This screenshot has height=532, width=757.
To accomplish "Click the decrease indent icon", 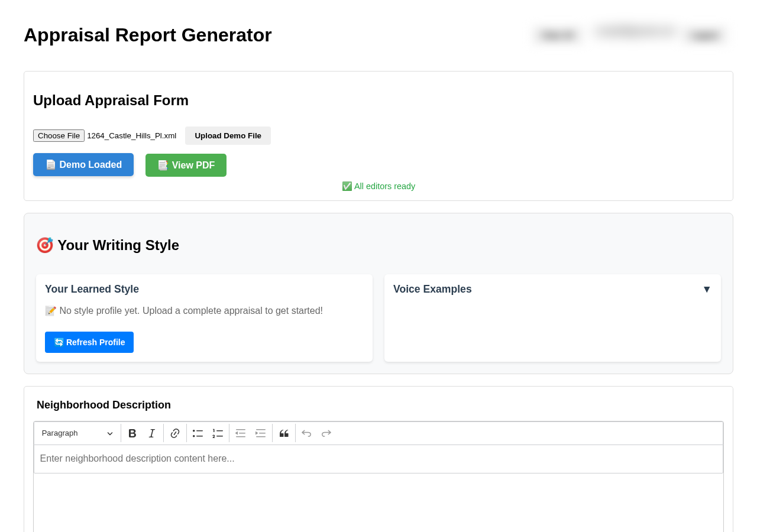I will click(x=241, y=433).
